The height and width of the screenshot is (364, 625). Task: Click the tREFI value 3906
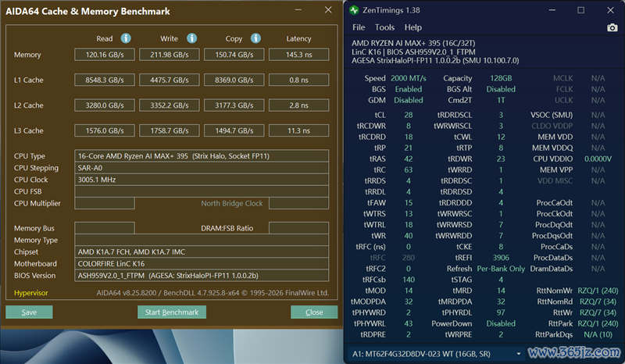[x=501, y=258]
